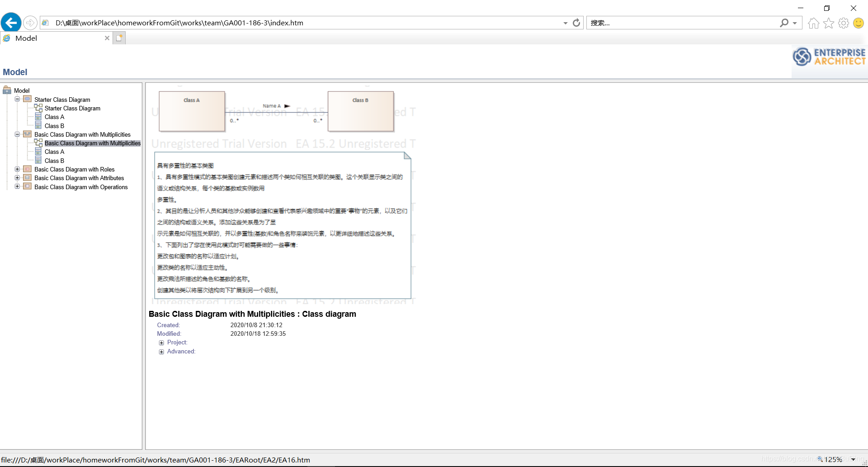Screen dimensions: 868x467
Task: Open Basic Class Diagram with Roles
Action: 75,169
